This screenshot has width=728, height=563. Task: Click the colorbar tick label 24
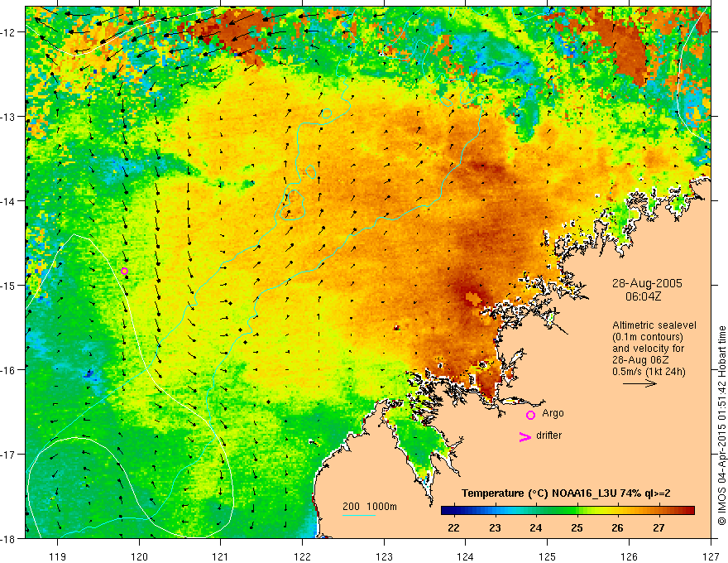pos(536,527)
